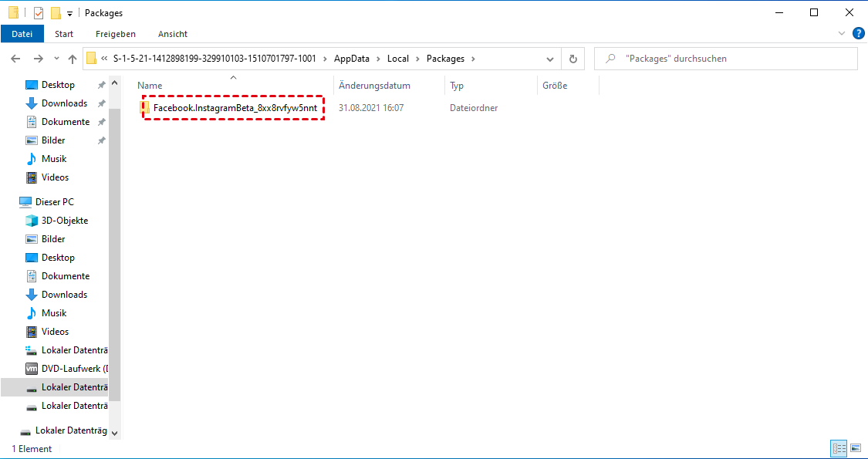Select Local in the address path
The width and height of the screenshot is (868, 459).
(x=397, y=59)
